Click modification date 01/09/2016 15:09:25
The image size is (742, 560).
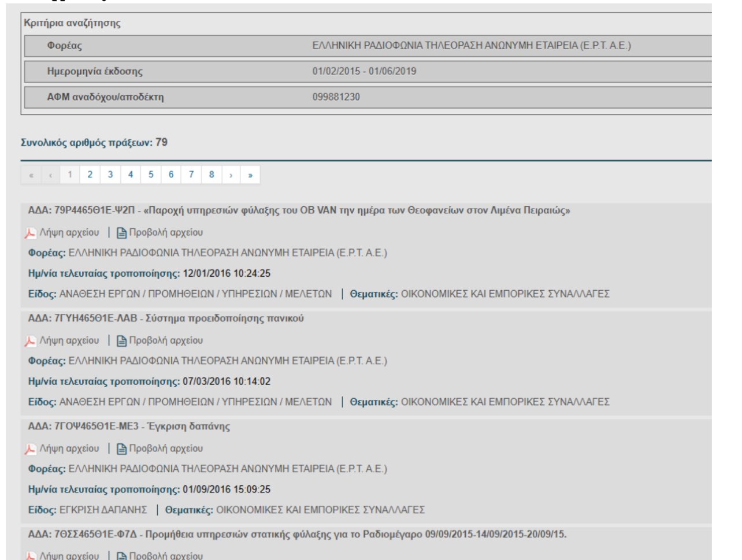tap(227, 489)
